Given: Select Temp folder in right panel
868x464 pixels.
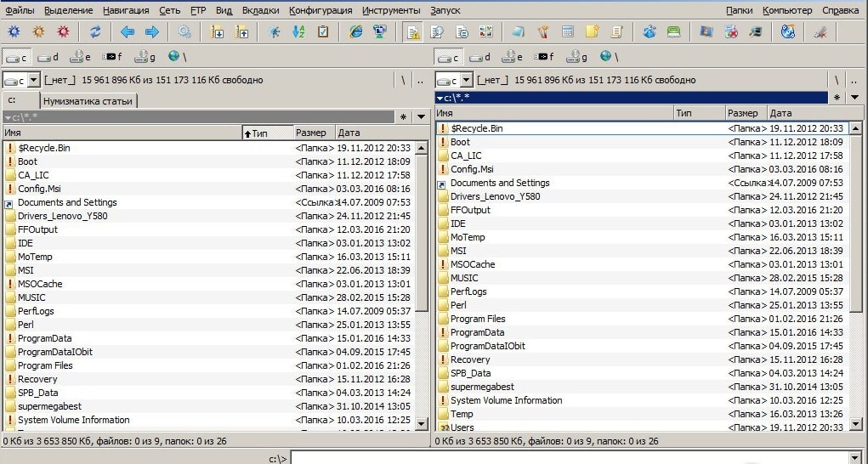Looking at the screenshot, I should [642, 414].
